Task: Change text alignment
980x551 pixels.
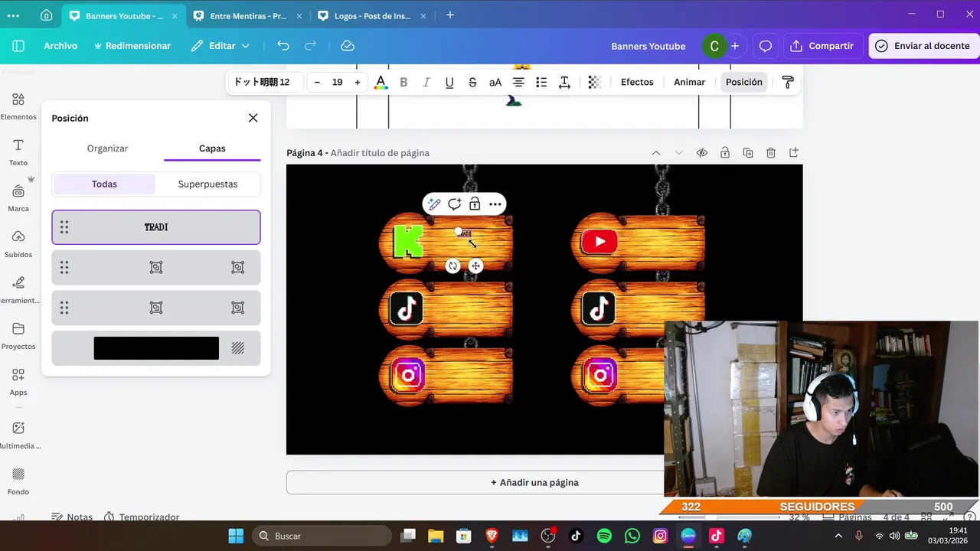Action: pyautogui.click(x=518, y=83)
